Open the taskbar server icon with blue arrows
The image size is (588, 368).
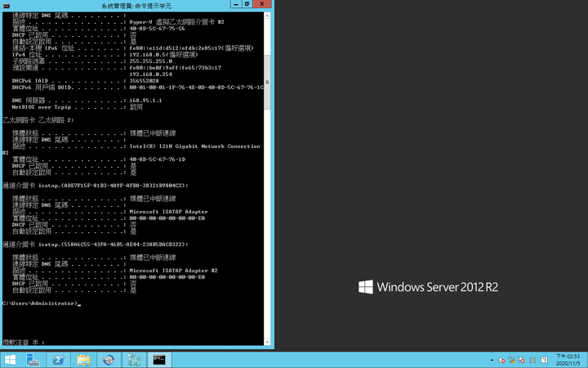click(x=109, y=360)
